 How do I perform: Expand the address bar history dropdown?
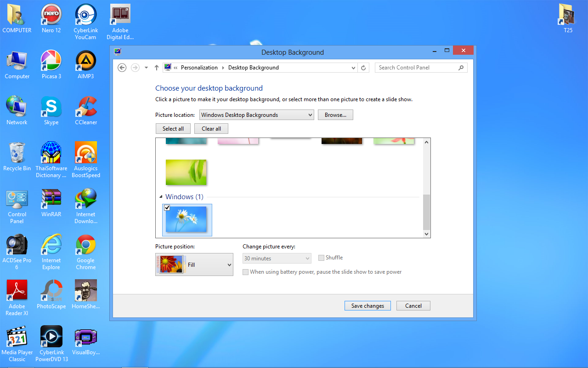click(353, 68)
